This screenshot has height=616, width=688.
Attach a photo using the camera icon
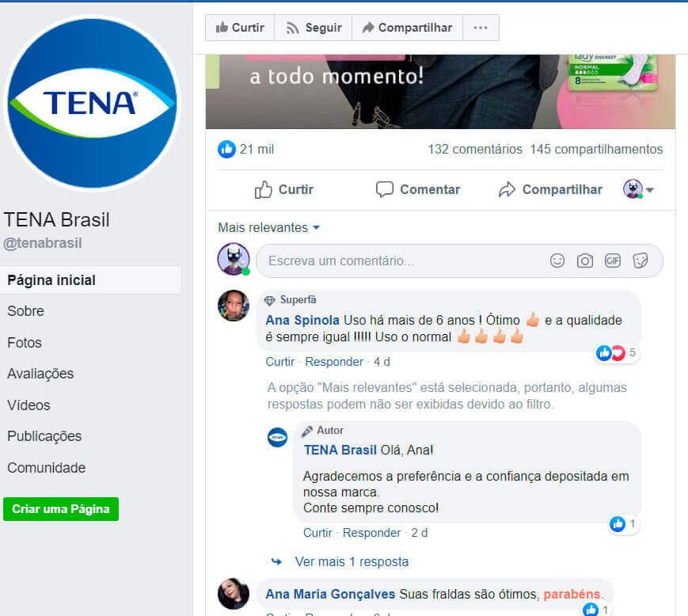pyautogui.click(x=585, y=260)
